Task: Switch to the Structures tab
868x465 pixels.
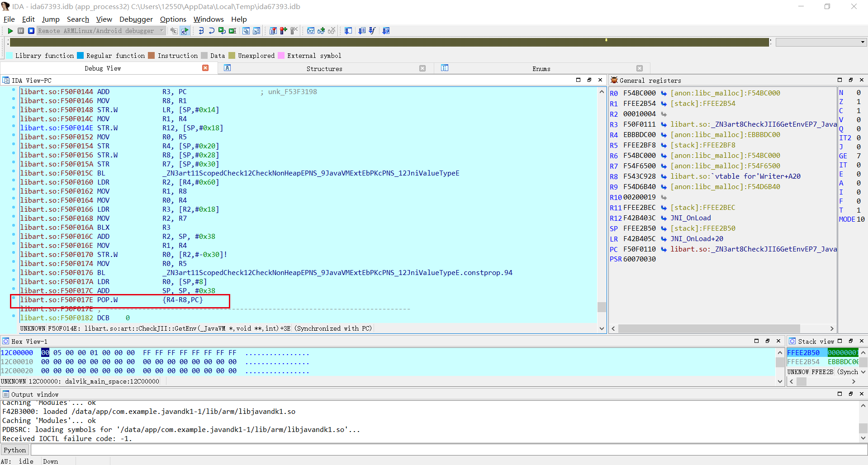Action: pyautogui.click(x=324, y=69)
